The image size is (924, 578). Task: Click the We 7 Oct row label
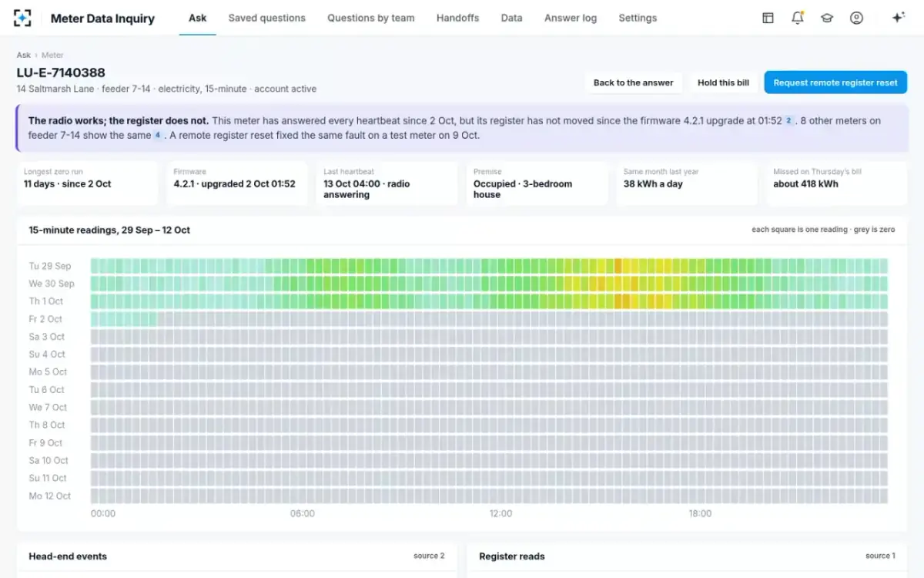pyautogui.click(x=48, y=408)
